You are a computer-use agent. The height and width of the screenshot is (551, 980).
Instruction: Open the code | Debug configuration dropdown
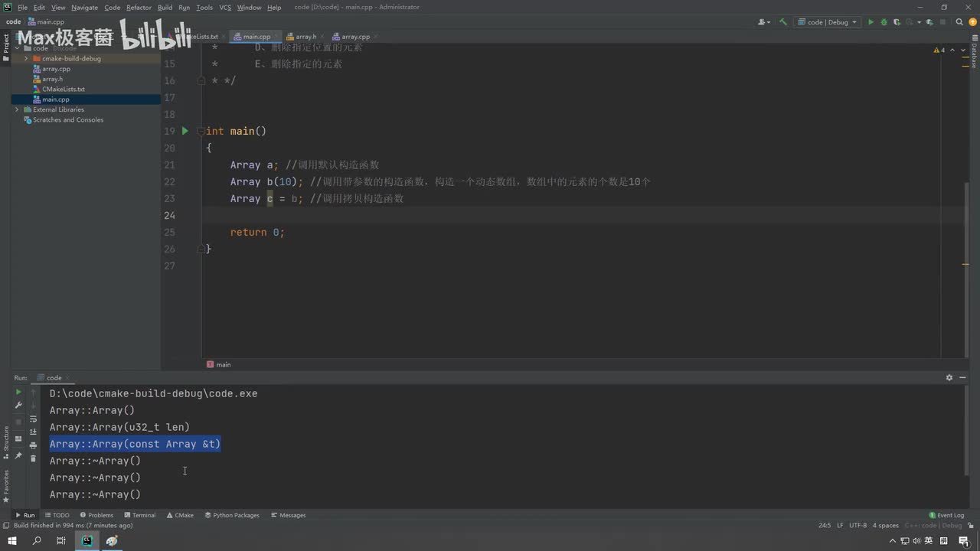[827, 22]
